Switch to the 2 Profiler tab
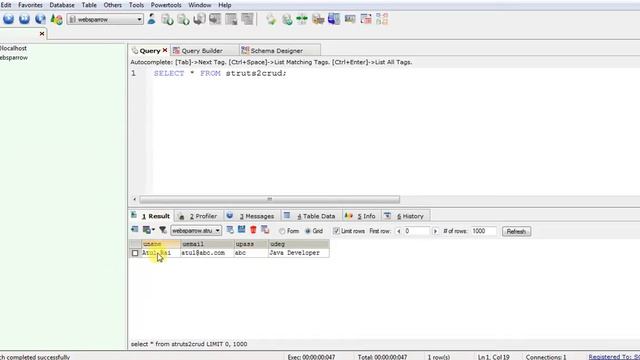 pyautogui.click(x=198, y=216)
